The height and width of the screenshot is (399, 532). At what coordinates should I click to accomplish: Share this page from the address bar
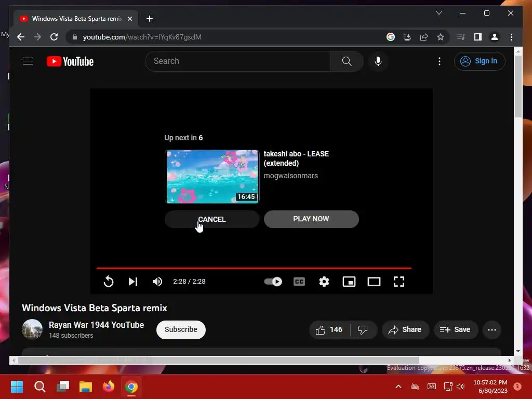coord(424,37)
